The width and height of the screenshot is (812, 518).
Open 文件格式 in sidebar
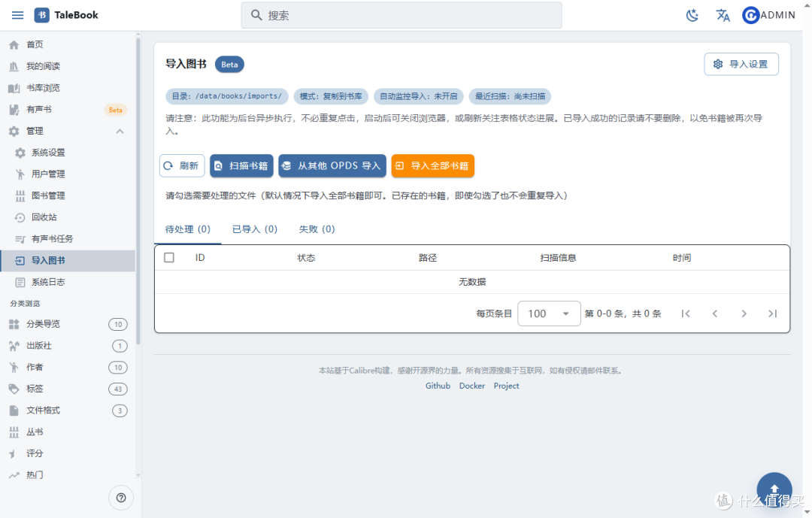[68, 410]
